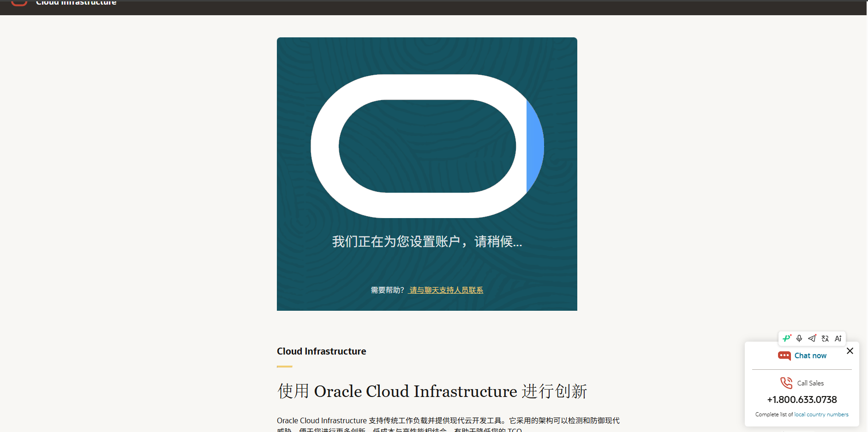This screenshot has height=432, width=868.
Task: Open the Cloud Infrastructure header title
Action: click(76, 3)
